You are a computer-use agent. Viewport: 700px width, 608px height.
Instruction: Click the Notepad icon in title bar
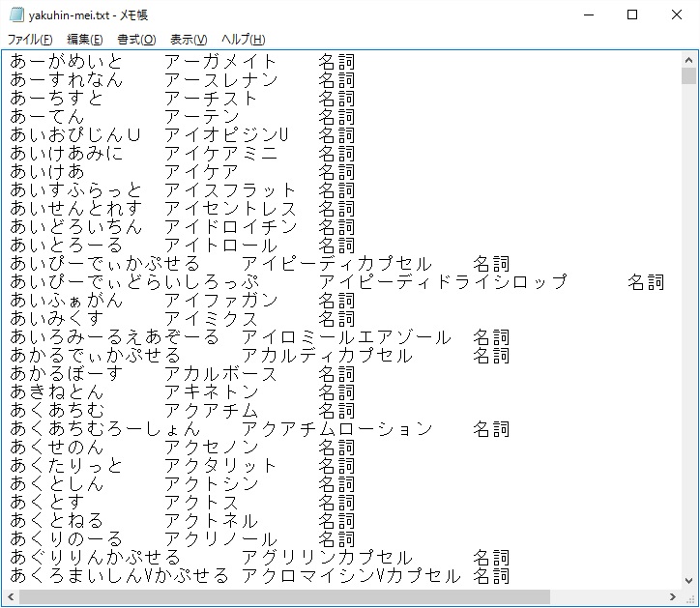point(16,14)
